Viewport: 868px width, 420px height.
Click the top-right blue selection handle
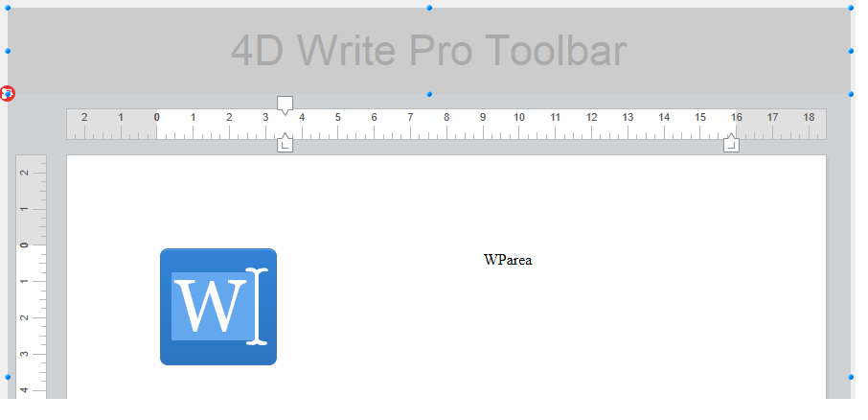(851, 8)
